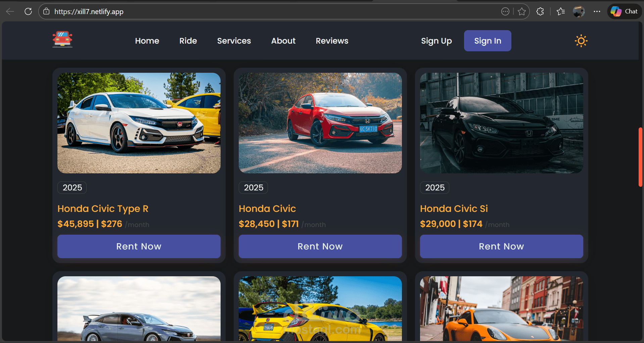Toggle light mode with the sun icon
The image size is (644, 343).
pos(581,41)
